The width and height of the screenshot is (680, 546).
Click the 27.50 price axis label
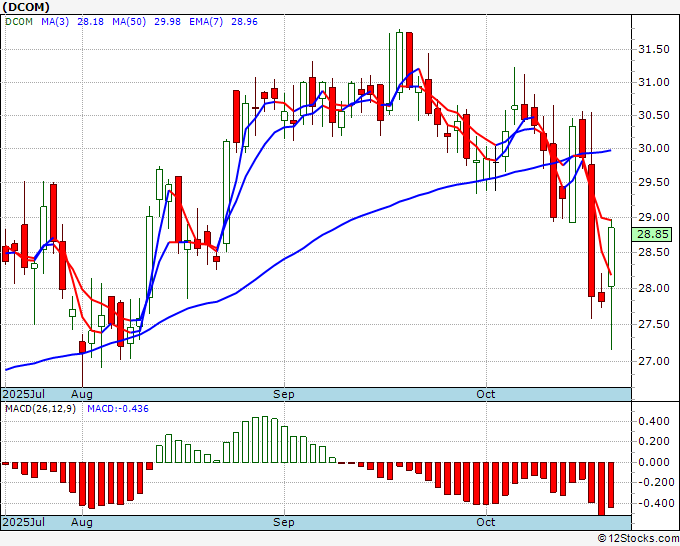654,324
